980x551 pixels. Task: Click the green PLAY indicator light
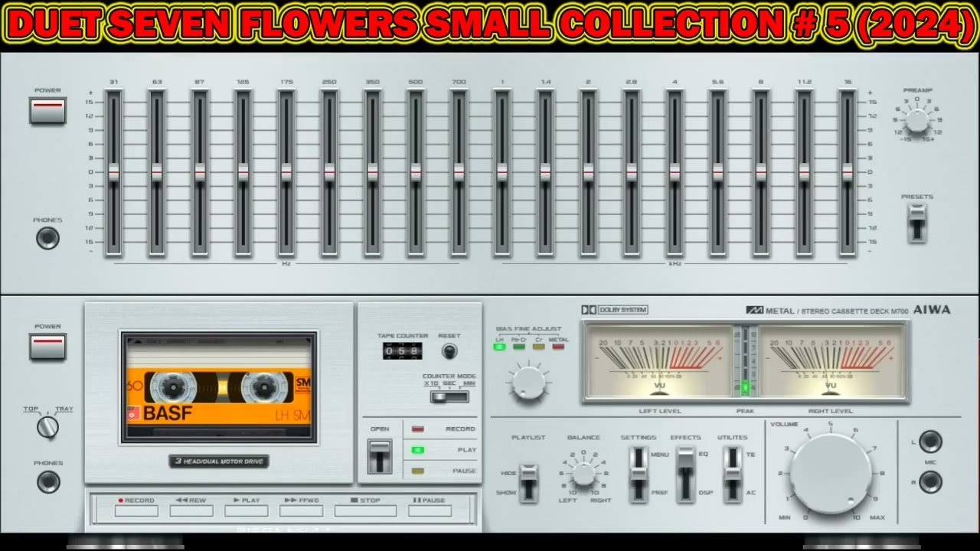pos(417,450)
